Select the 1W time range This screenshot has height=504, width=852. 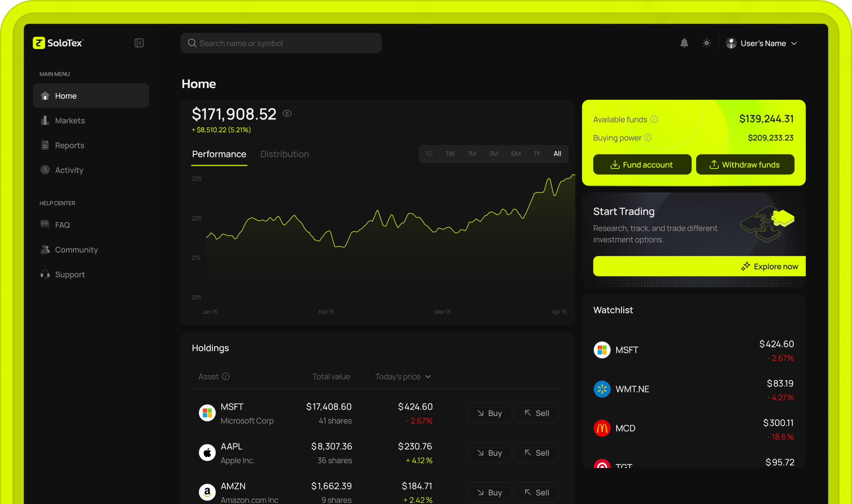pos(450,154)
